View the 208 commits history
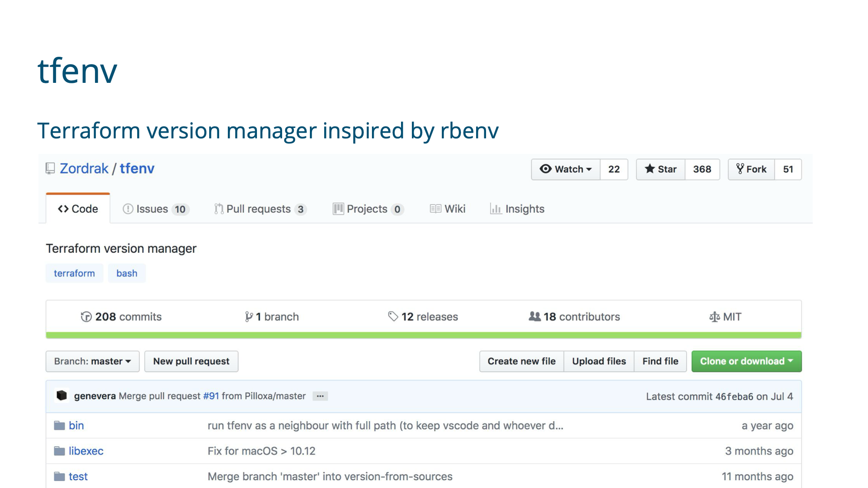 [121, 317]
